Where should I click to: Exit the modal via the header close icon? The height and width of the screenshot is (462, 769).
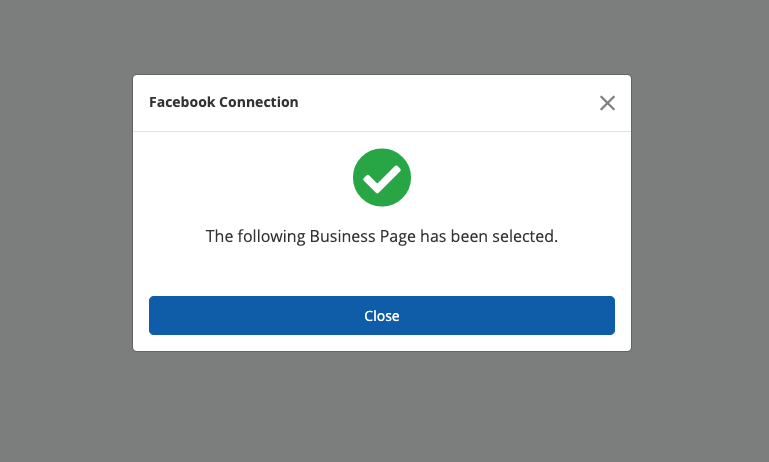click(x=607, y=103)
